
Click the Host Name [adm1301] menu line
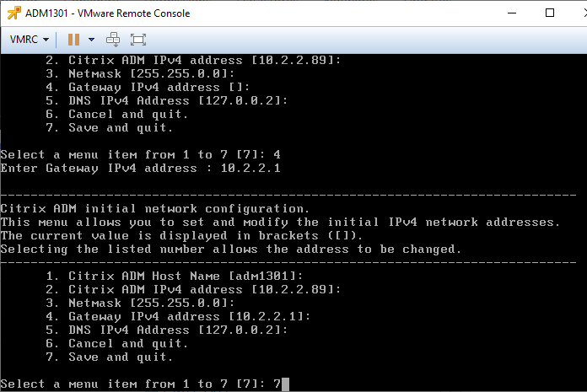(174, 276)
